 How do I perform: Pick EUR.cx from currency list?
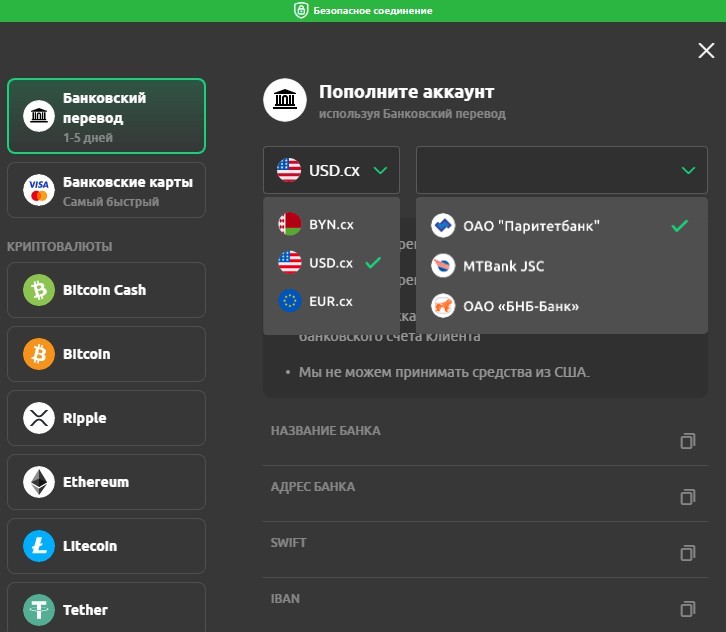331,301
